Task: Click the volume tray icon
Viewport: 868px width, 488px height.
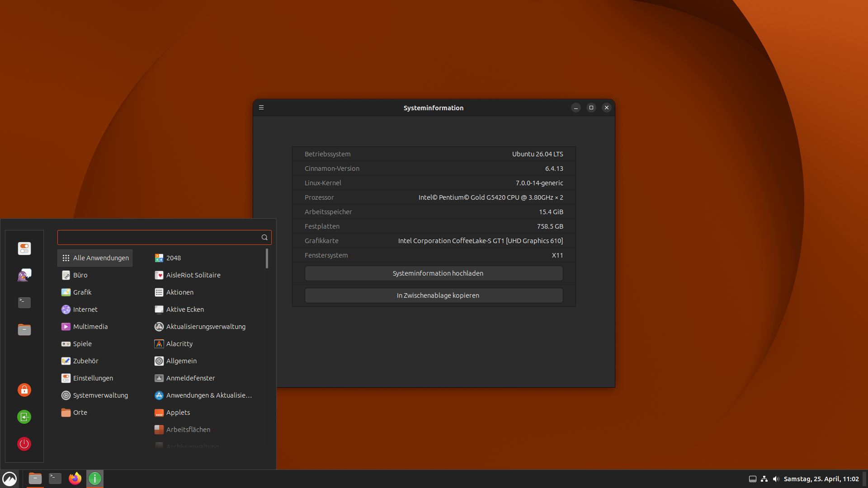Action: (776, 479)
